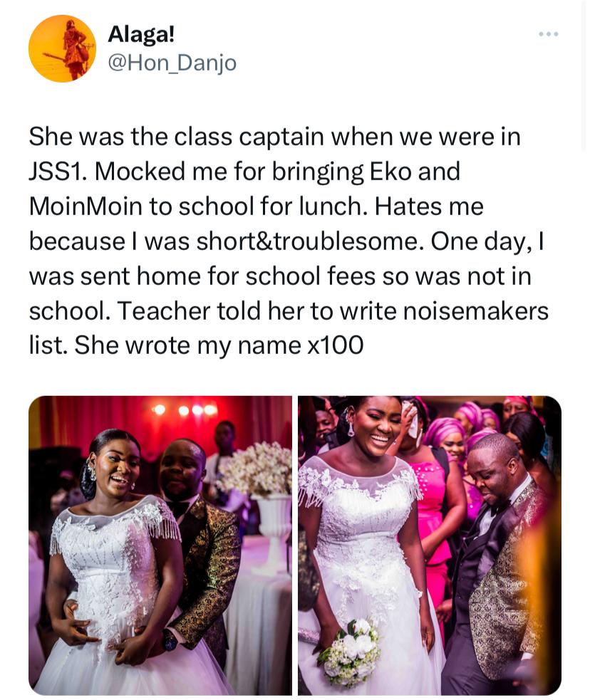Click the tweet line 'because I was short&troublesome'
Image resolution: width=590 pixels, height=700 pixels.
click(286, 241)
